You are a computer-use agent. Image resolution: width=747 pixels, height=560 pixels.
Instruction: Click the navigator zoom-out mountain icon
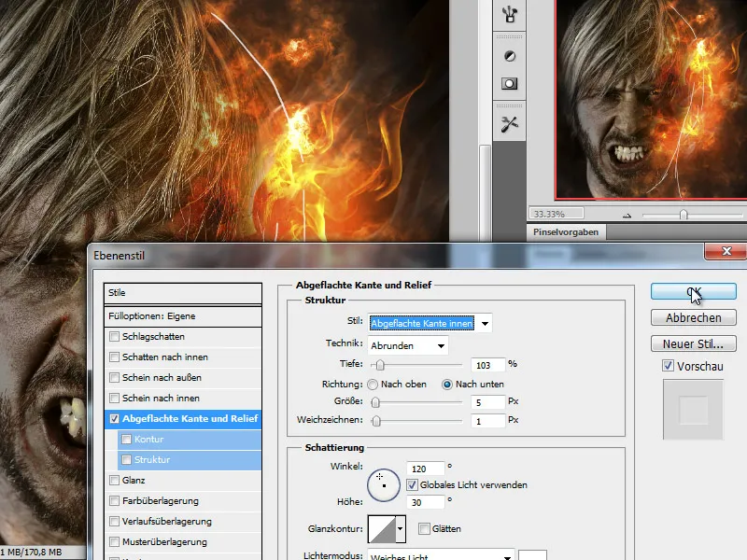[627, 216]
